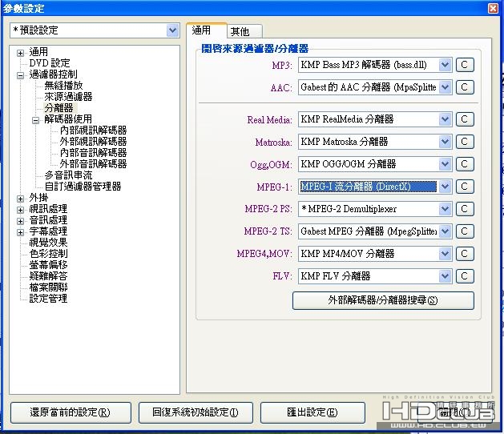Open the MPEG4,MOV splitter dropdown
The height and width of the screenshot is (434, 504).
point(445,254)
